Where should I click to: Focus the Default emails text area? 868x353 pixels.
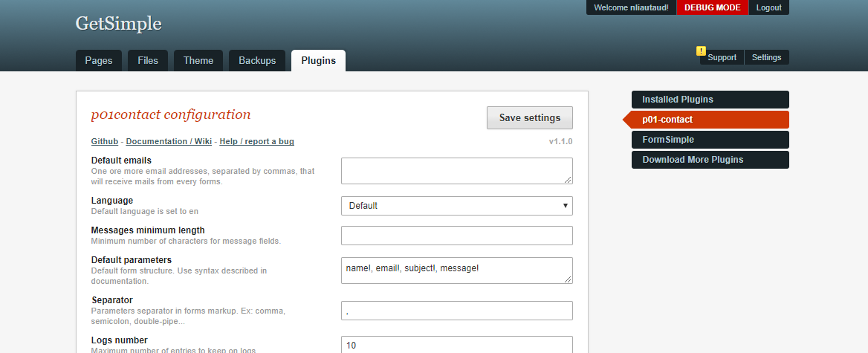456,171
